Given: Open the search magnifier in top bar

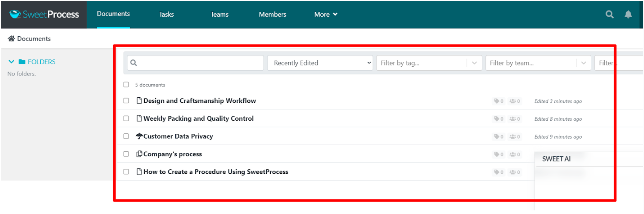Looking at the screenshot, I should (610, 14).
